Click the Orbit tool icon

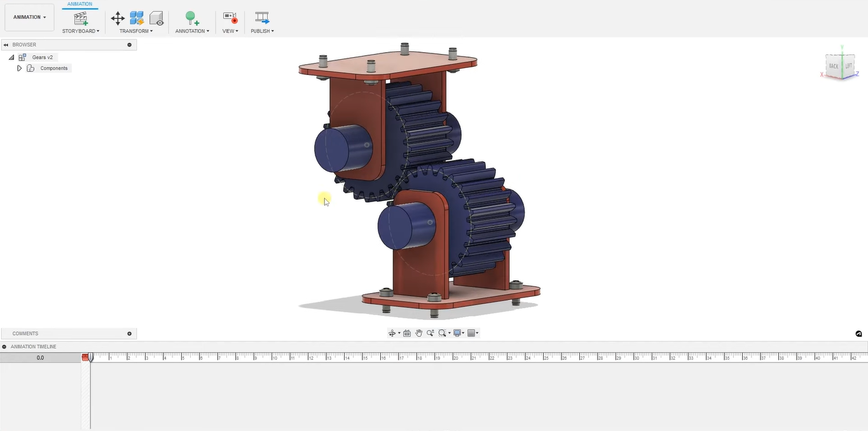(x=392, y=333)
